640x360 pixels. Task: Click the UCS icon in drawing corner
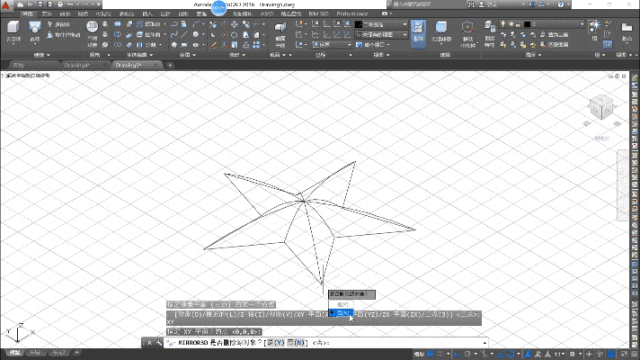tap(19, 333)
